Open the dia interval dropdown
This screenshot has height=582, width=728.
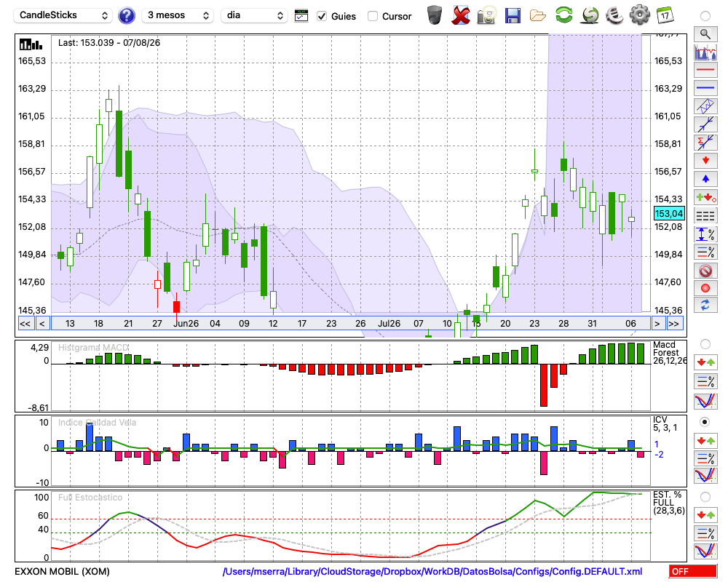254,15
